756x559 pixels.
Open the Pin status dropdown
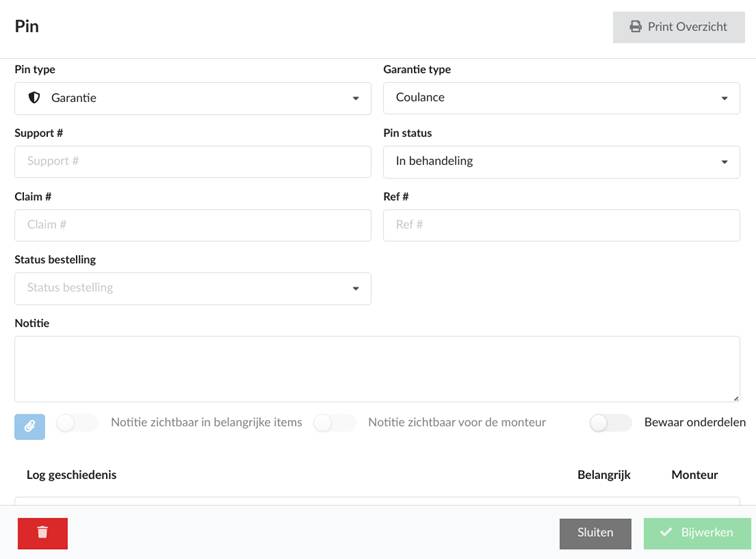(561, 161)
